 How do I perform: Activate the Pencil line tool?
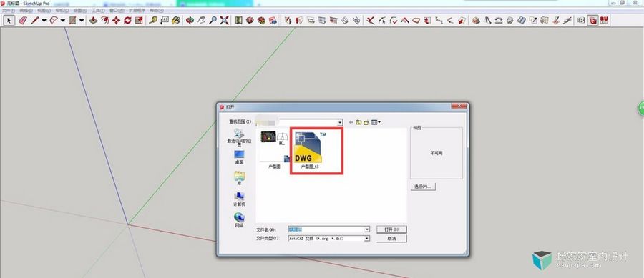click(34, 20)
